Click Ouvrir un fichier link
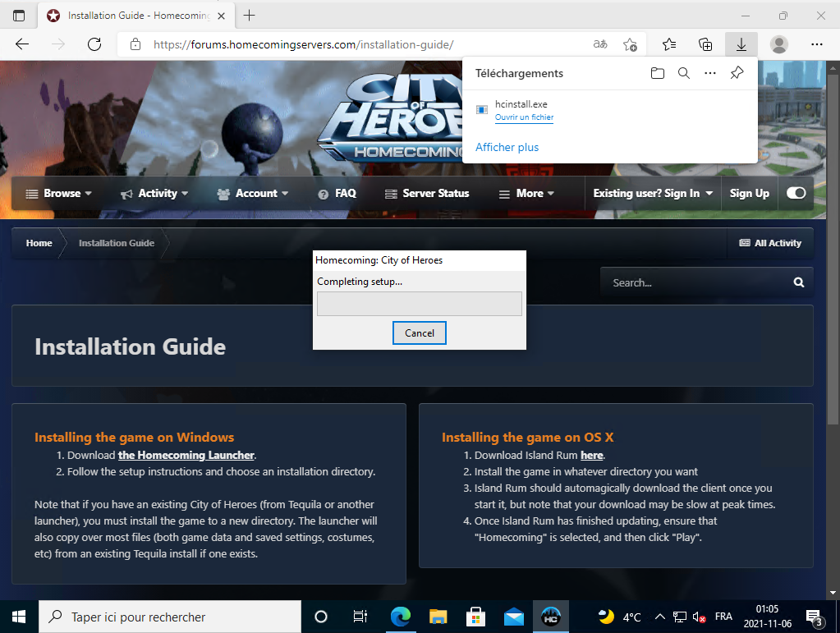 click(524, 117)
